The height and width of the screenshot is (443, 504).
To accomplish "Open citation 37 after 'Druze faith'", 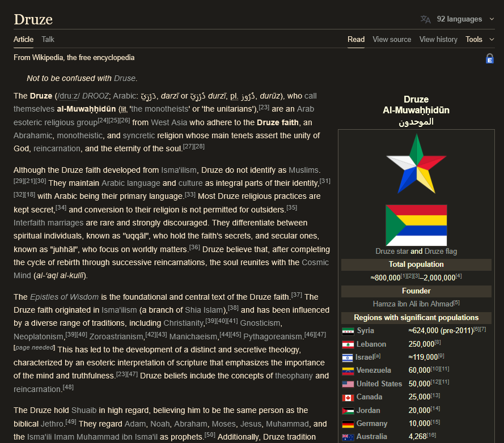I will pyautogui.click(x=297, y=295).
